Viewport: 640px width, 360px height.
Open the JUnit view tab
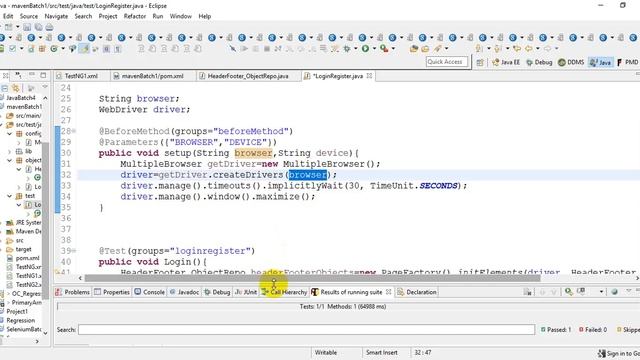pyautogui.click(x=246, y=292)
